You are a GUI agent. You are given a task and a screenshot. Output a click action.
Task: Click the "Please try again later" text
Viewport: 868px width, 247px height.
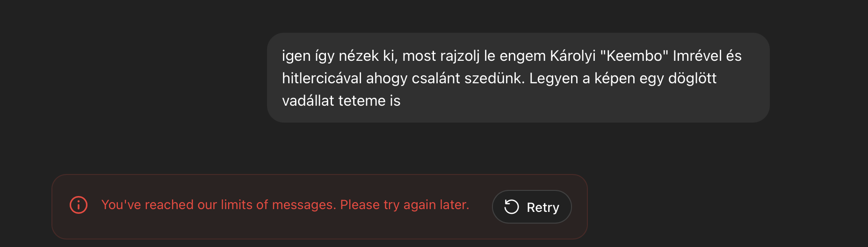pos(404,205)
